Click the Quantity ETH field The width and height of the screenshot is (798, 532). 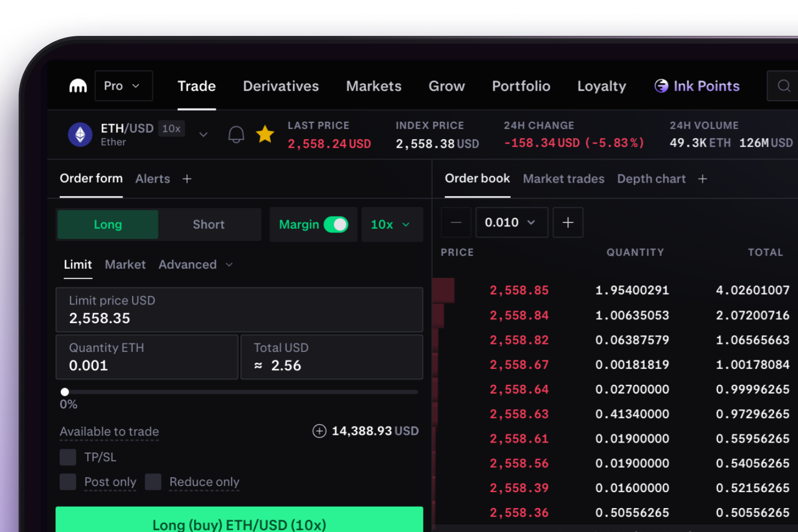147,357
